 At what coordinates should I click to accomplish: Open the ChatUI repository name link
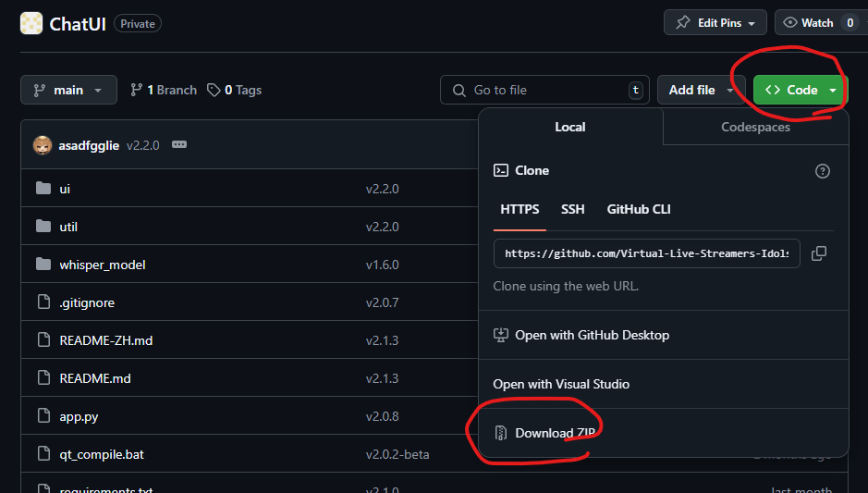click(x=78, y=24)
